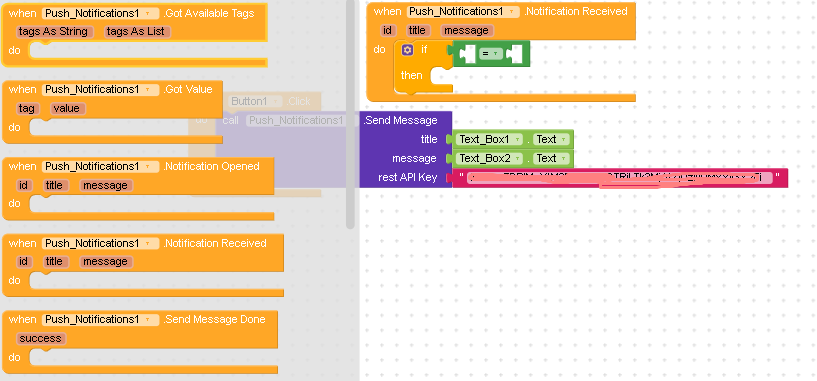The width and height of the screenshot is (817, 381).
Task: Select the 'success' parameter in Send Message Done
Action: [41, 339]
